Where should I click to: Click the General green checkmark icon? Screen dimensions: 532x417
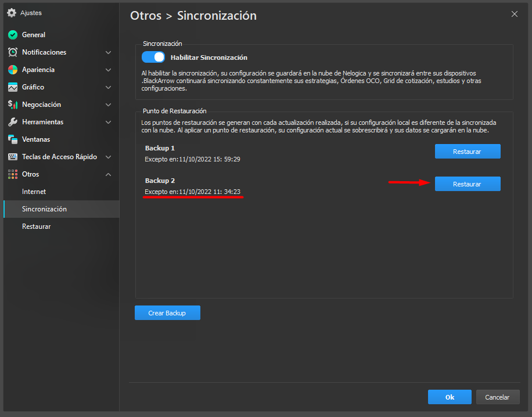(12, 35)
